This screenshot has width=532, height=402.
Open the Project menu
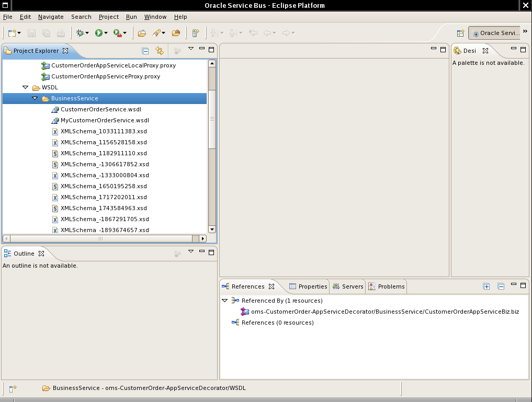(109, 17)
